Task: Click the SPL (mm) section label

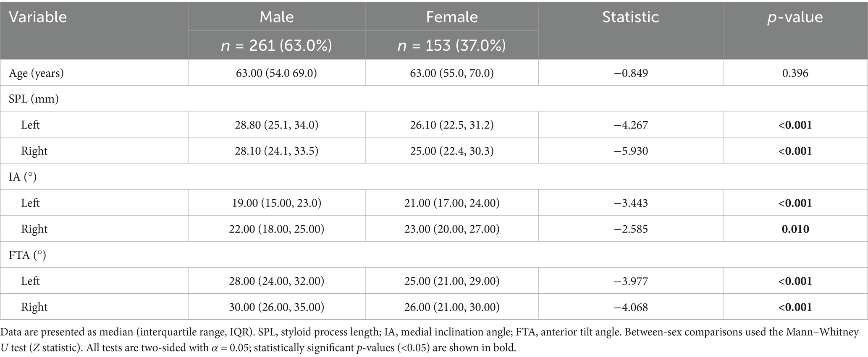Action: [x=34, y=99]
